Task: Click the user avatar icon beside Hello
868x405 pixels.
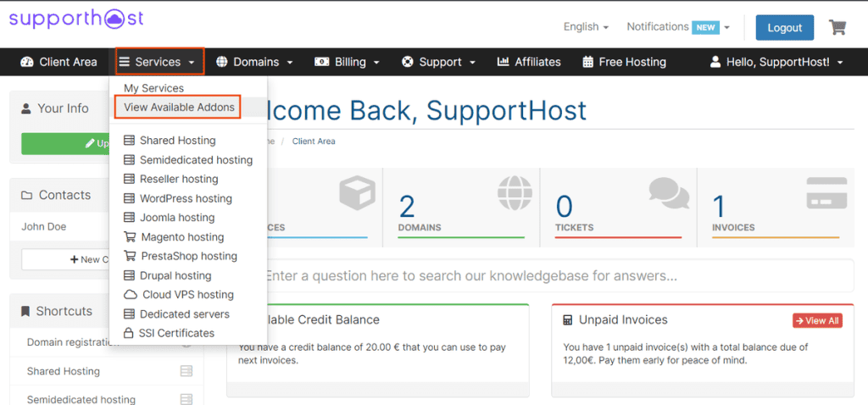Action: (715, 62)
